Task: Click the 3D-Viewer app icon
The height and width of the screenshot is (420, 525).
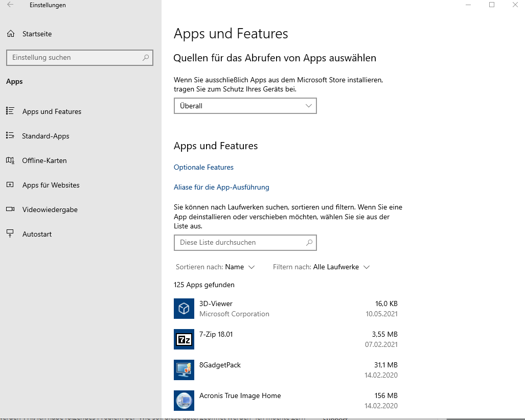Action: pos(184,309)
